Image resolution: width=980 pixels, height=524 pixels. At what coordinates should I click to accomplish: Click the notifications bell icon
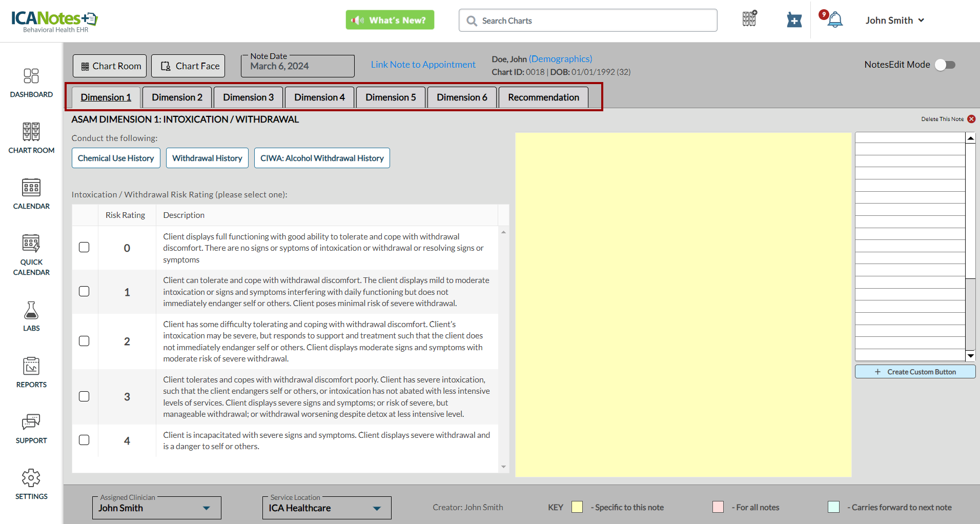click(x=835, y=20)
